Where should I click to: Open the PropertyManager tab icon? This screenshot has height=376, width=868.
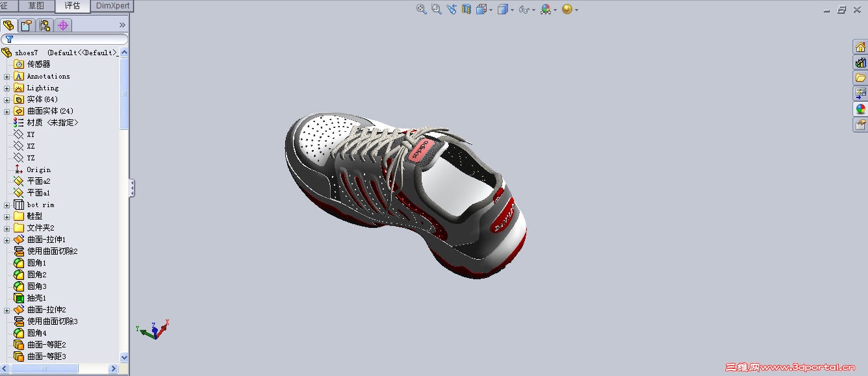click(x=27, y=25)
